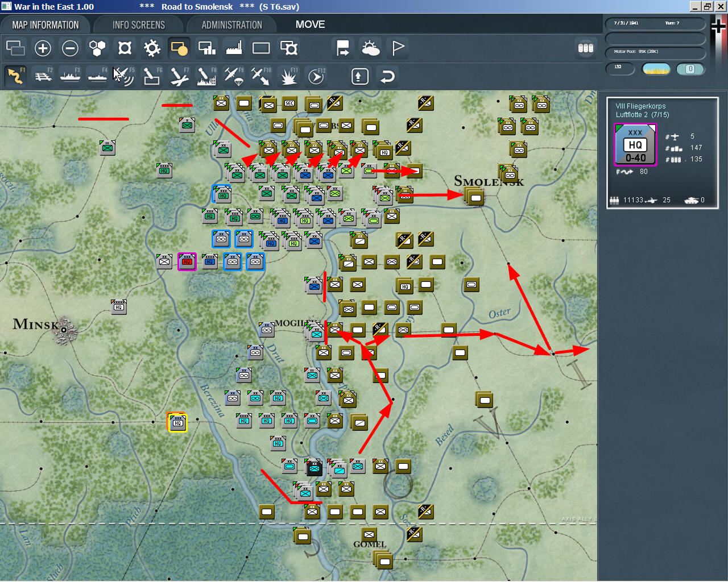Click the empty rectangle icon in map toolbar
This screenshot has width=728, height=582.
[x=261, y=48]
